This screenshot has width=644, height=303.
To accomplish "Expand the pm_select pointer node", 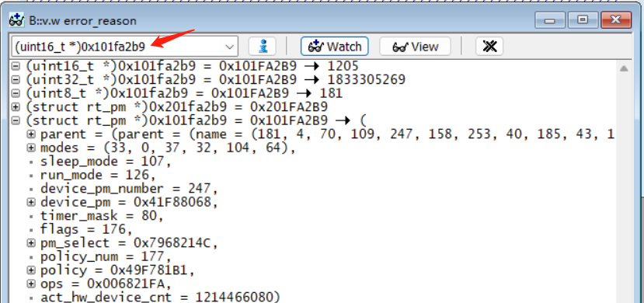I will (x=31, y=243).
